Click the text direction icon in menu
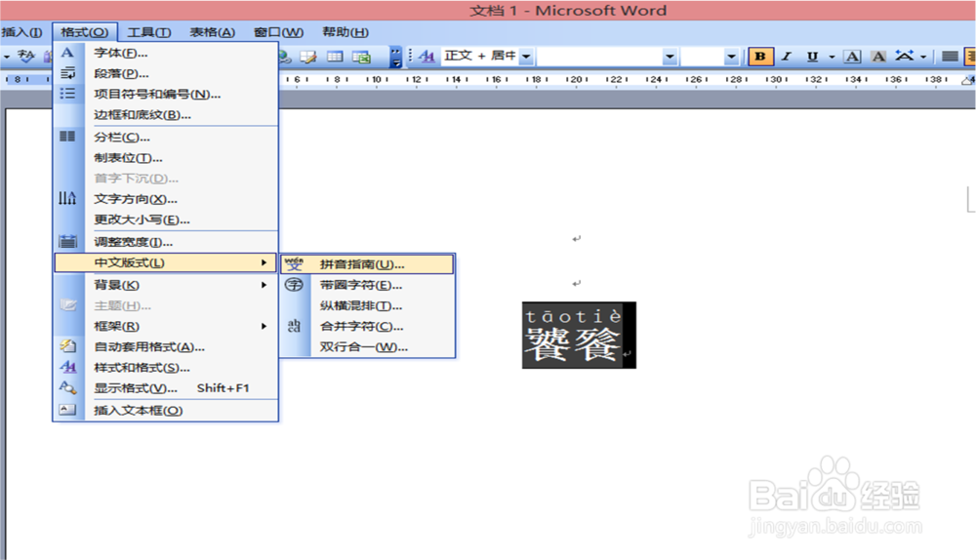976x560 pixels. [x=67, y=198]
